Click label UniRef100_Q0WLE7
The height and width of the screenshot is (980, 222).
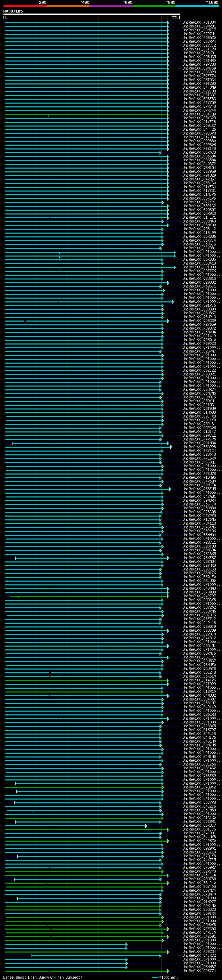[199, 125]
